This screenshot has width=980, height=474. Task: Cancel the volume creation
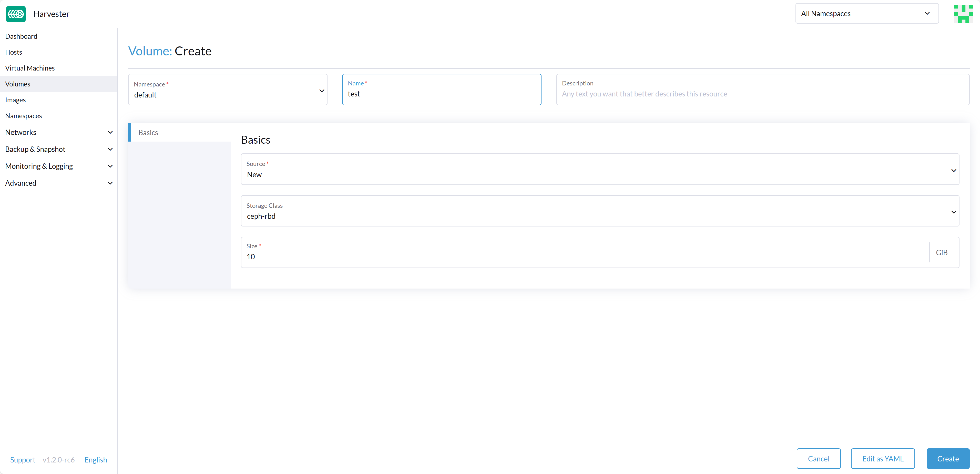point(818,459)
